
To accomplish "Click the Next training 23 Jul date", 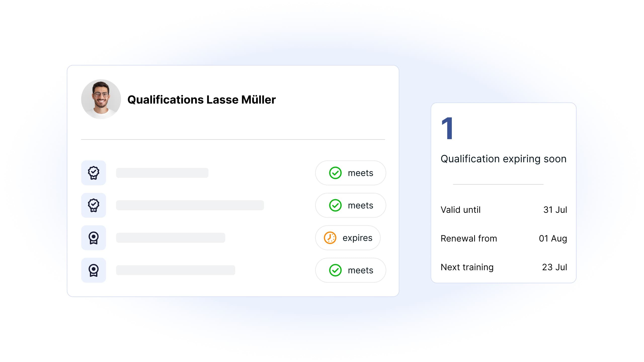I will tap(554, 267).
